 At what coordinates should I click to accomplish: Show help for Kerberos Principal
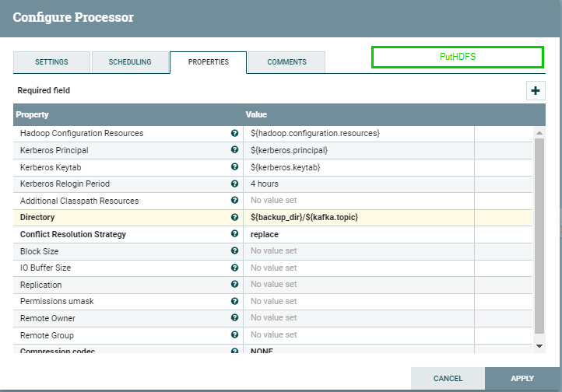[234, 149]
